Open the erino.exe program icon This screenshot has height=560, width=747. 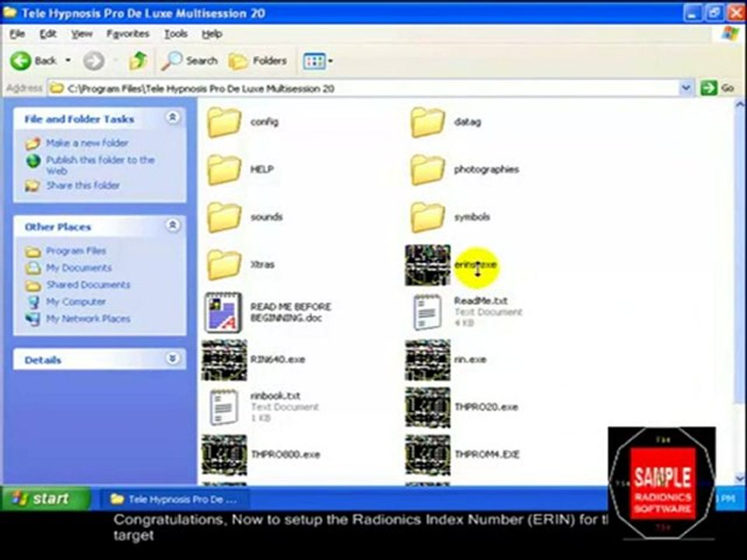[x=427, y=265]
